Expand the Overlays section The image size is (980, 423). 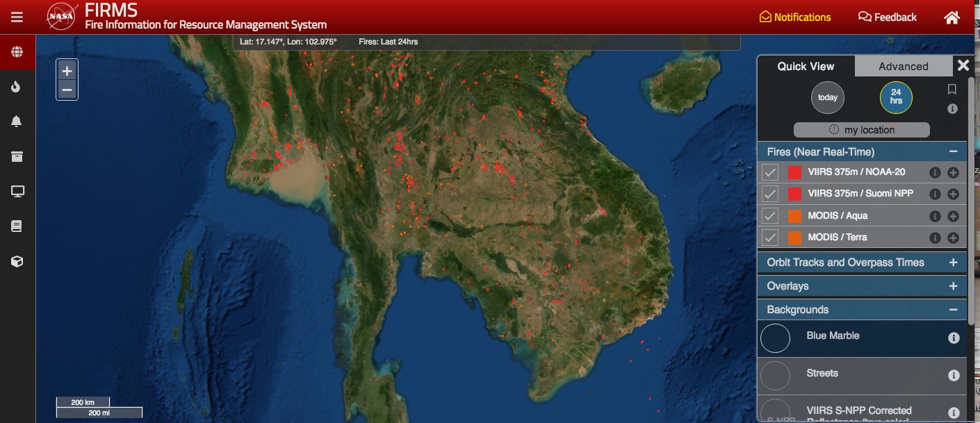pyautogui.click(x=953, y=286)
